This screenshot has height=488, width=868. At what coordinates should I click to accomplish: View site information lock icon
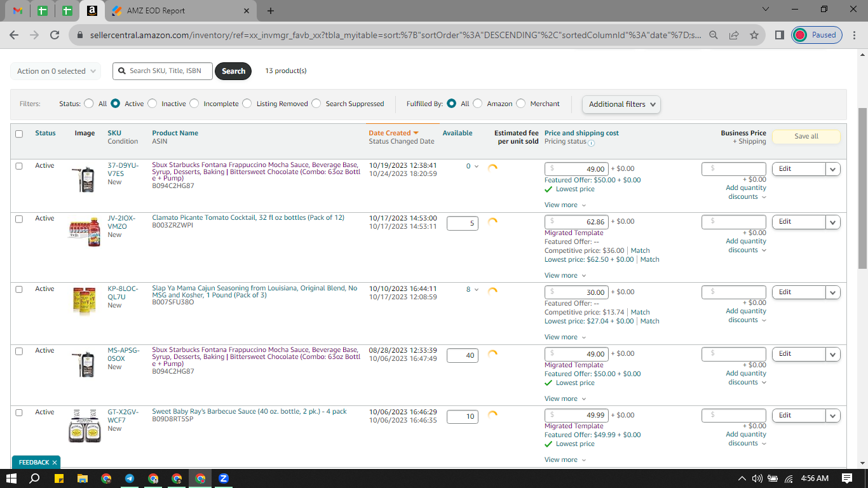click(79, 36)
